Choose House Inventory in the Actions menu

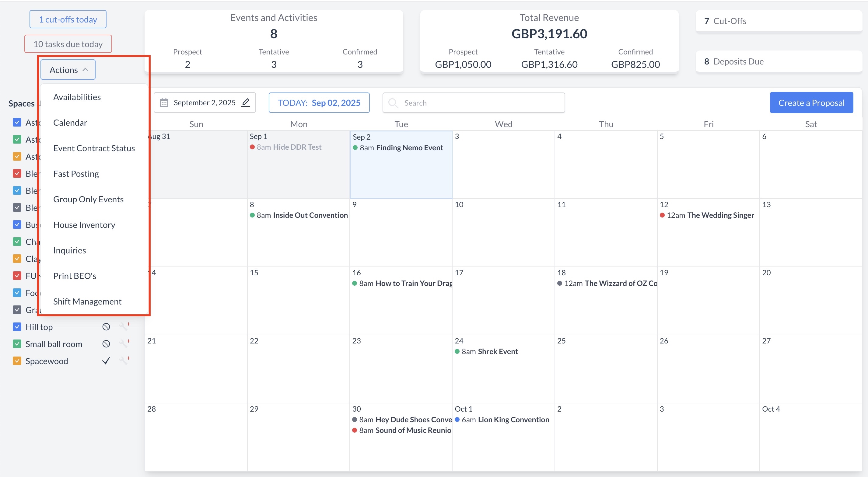click(84, 225)
